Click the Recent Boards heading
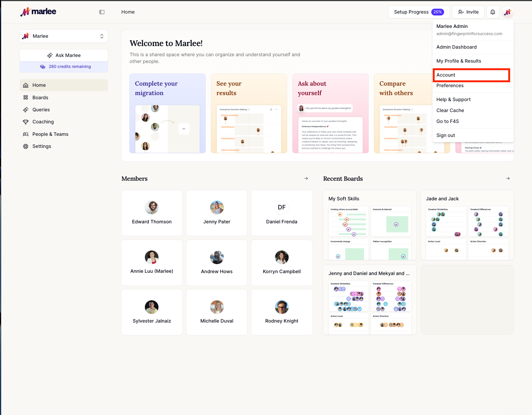Screen dimensions: 532x415 coord(343,179)
